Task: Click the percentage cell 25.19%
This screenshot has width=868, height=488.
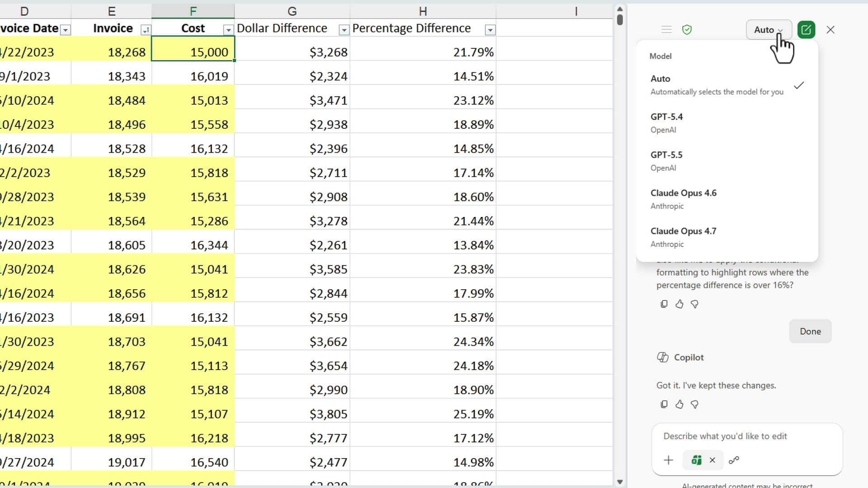Action: 423,410
